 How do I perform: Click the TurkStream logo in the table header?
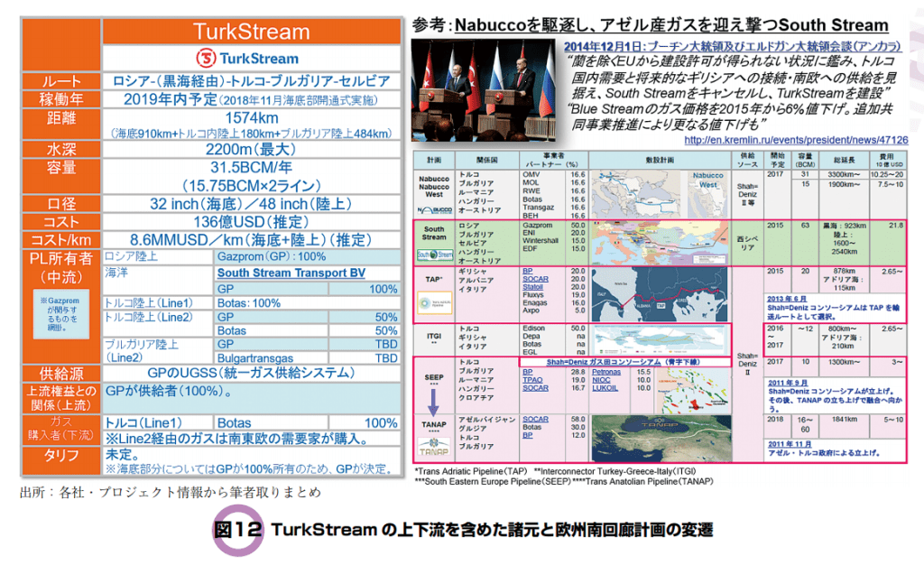[x=250, y=59]
